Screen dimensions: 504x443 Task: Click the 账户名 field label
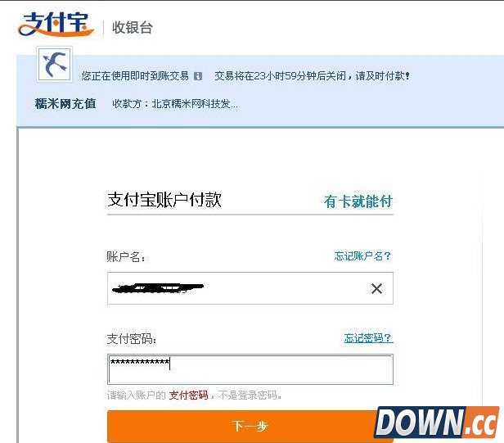coord(126,257)
